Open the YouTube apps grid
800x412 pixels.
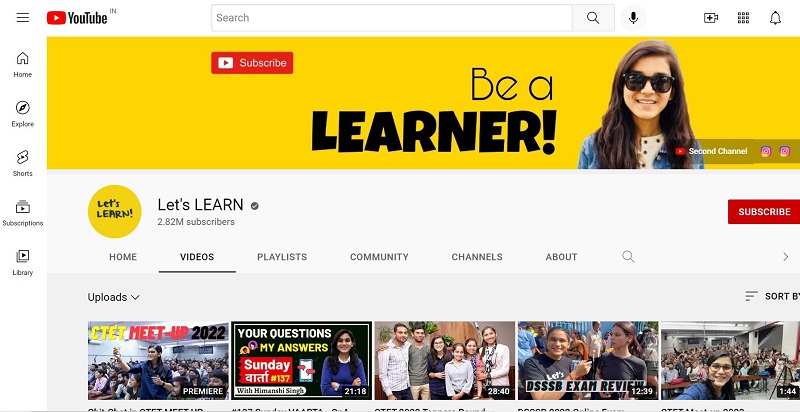(743, 18)
